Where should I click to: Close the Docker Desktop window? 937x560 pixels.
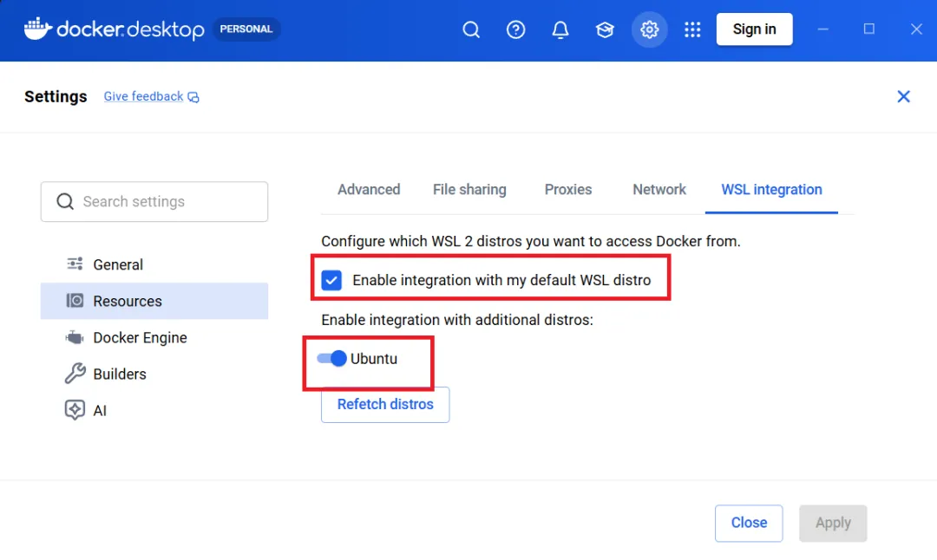click(916, 29)
